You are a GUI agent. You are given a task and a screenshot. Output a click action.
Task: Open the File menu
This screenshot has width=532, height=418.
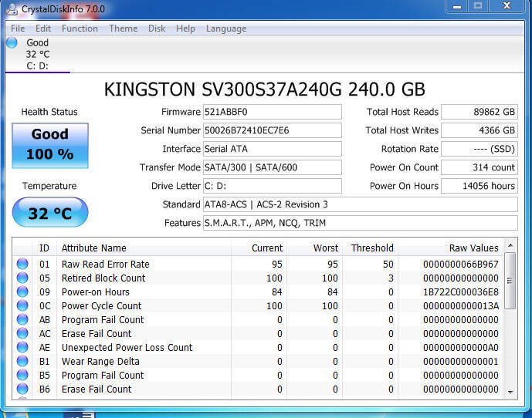[x=18, y=29]
